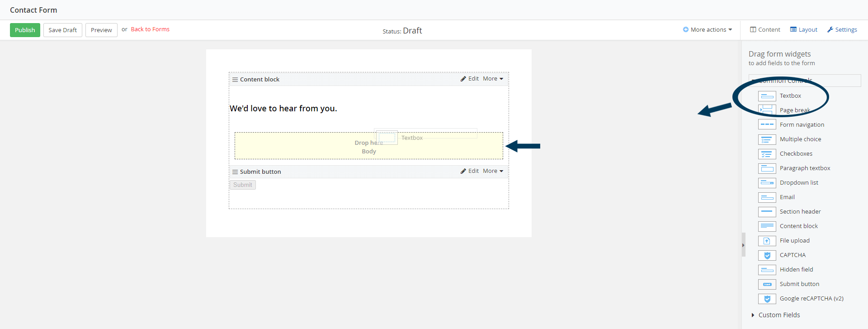Click the Checkboxes widget icon
The width and height of the screenshot is (868, 329).
click(x=767, y=154)
